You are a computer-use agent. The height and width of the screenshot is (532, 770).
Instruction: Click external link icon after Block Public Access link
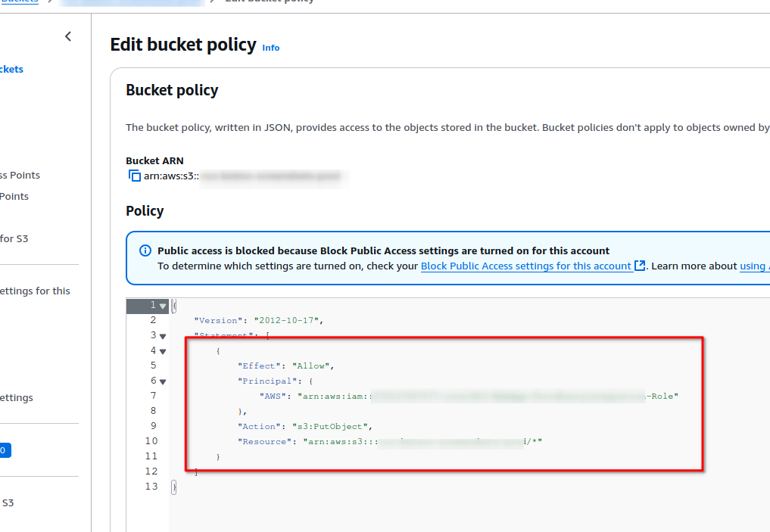(x=640, y=266)
